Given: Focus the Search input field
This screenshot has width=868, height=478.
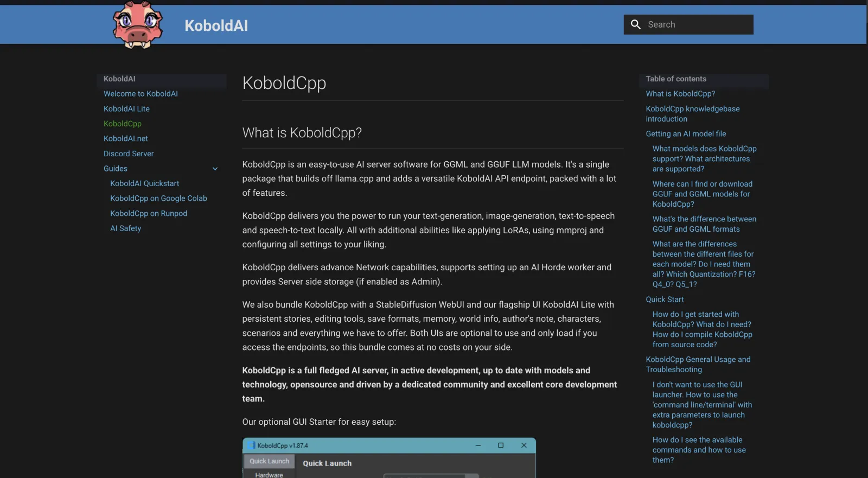Looking at the screenshot, I should point(688,24).
